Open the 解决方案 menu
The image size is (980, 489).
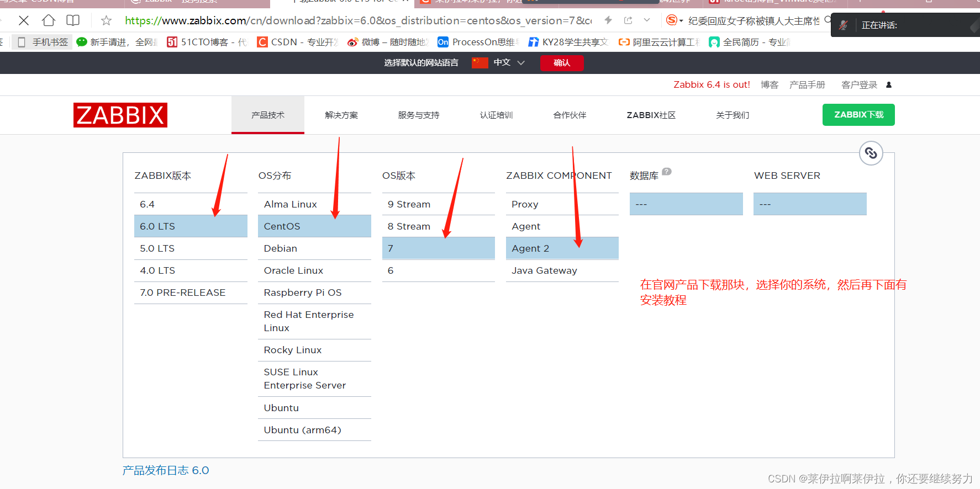click(x=341, y=115)
